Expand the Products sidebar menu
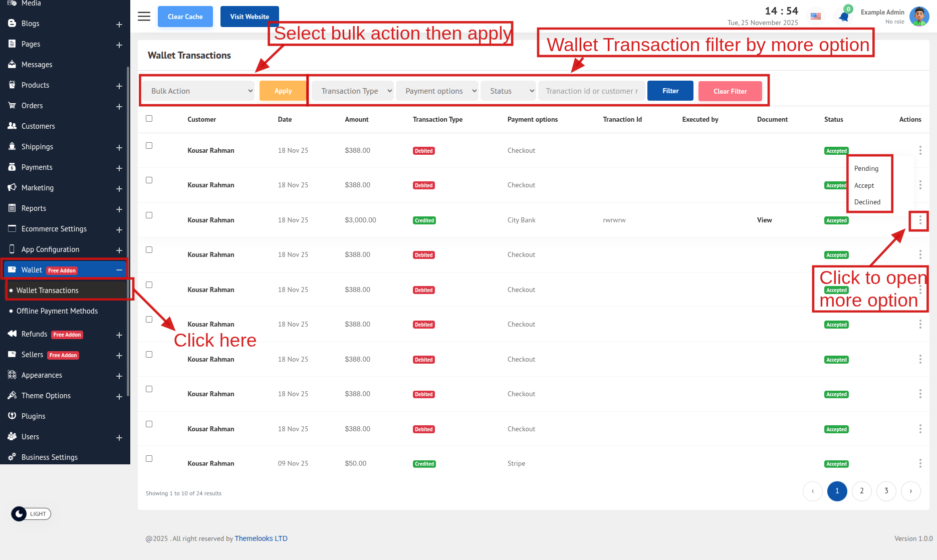937x560 pixels. pos(119,86)
